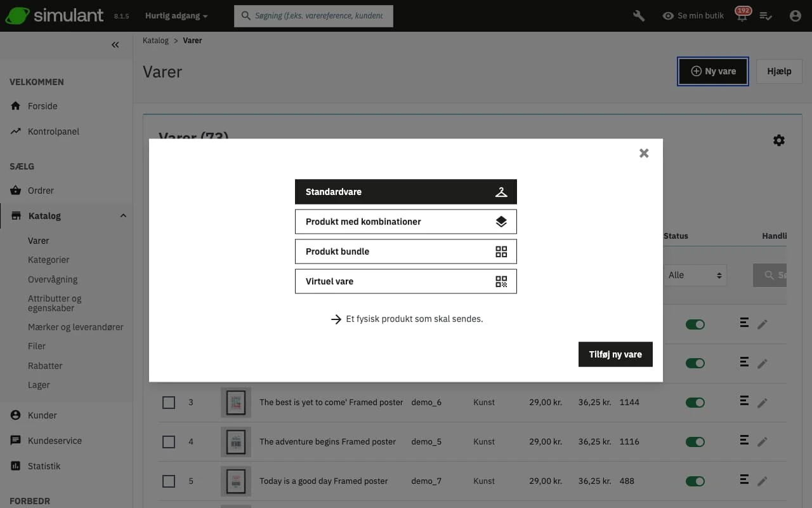Disable status toggle for product 3

point(695,403)
